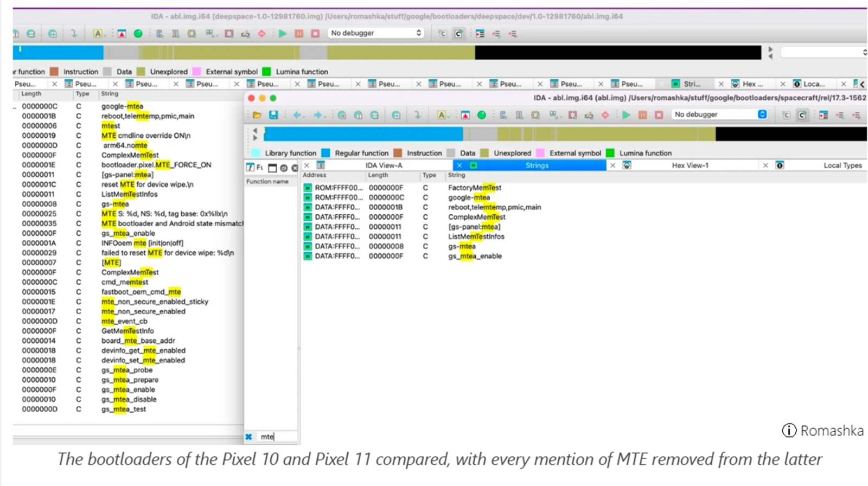Select the 'Hex ...' tab in deepspace window

pyautogui.click(x=752, y=84)
